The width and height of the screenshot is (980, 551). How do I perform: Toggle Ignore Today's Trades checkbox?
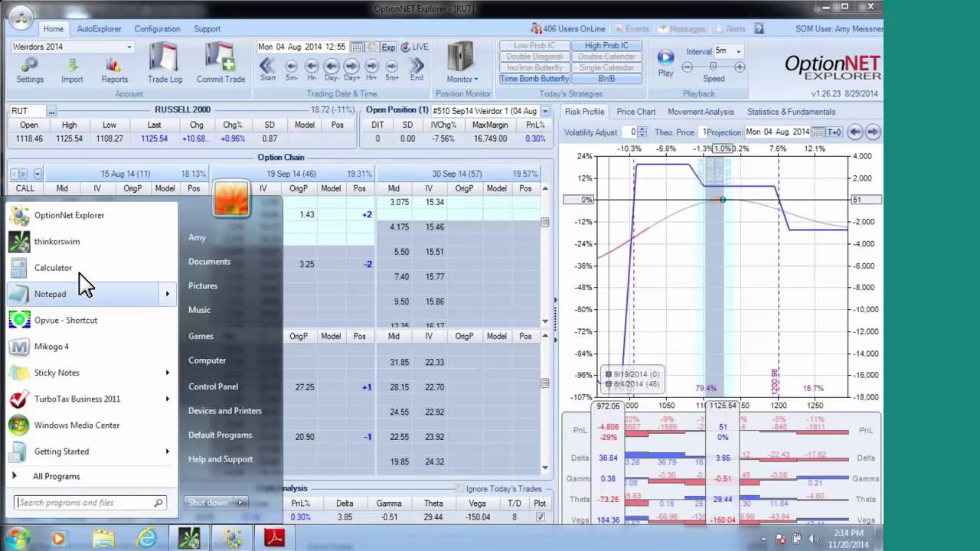[x=459, y=489]
